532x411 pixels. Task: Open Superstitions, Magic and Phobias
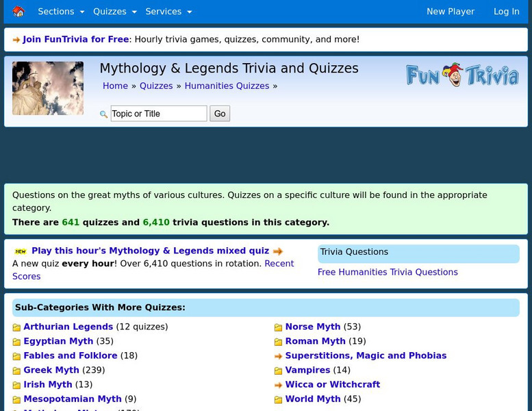pyautogui.click(x=366, y=356)
